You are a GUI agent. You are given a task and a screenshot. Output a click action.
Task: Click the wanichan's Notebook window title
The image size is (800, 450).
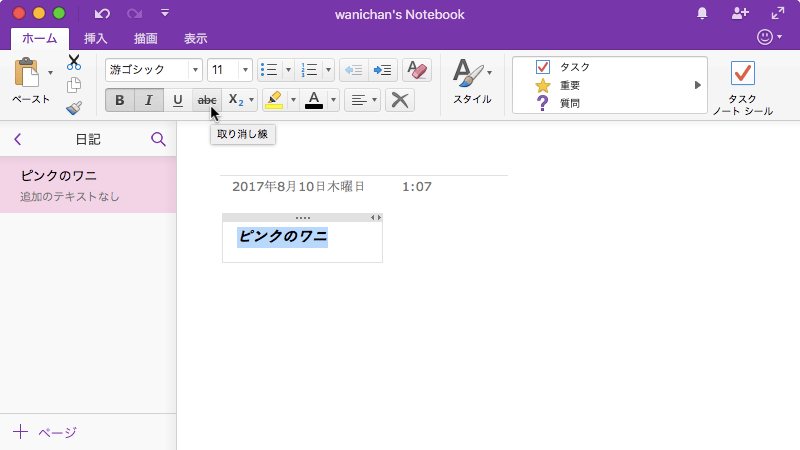click(x=399, y=14)
